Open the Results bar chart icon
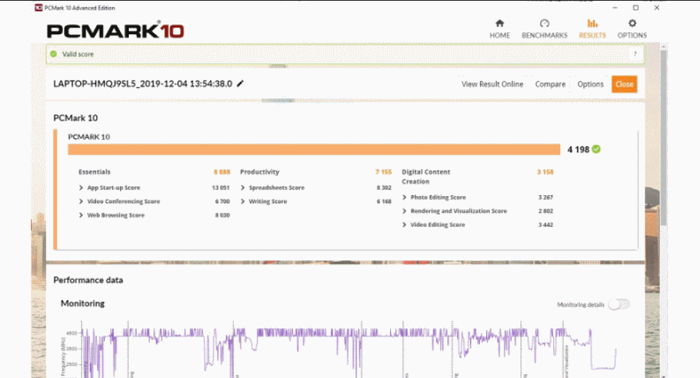Viewport: 700px width, 378px height. coord(592,23)
